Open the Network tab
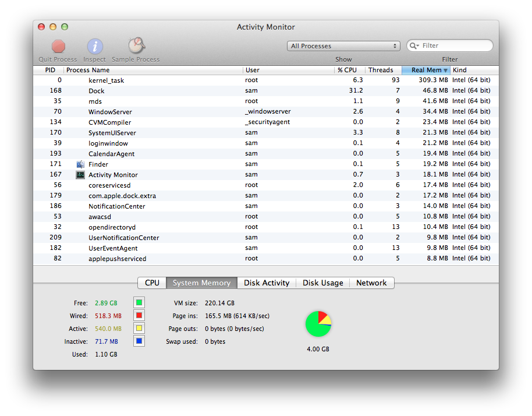532x416 pixels. click(x=371, y=283)
